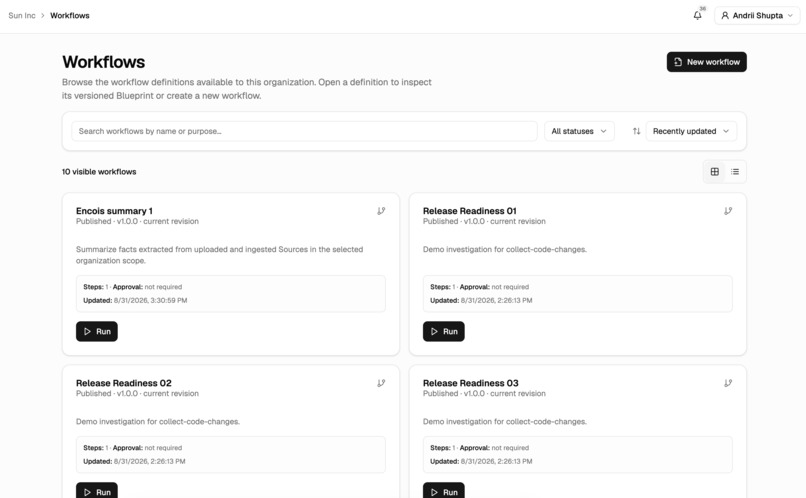The image size is (806, 498).
Task: Open the Recently updated sort dropdown
Action: pos(690,131)
